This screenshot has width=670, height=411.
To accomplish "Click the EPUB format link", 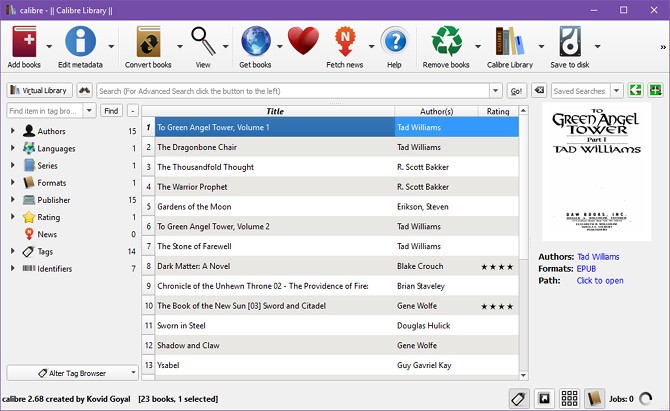I will click(x=586, y=268).
